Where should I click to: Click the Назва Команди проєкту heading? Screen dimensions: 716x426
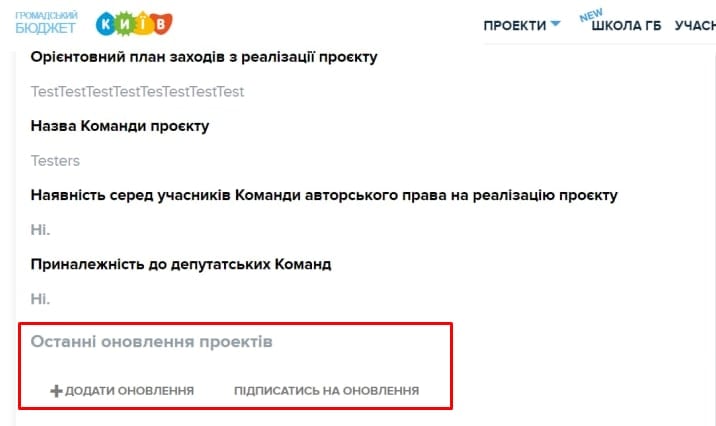click(x=120, y=126)
